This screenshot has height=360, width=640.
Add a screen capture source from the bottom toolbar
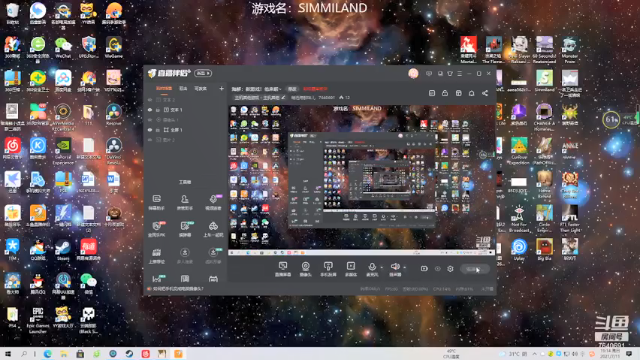(283, 269)
